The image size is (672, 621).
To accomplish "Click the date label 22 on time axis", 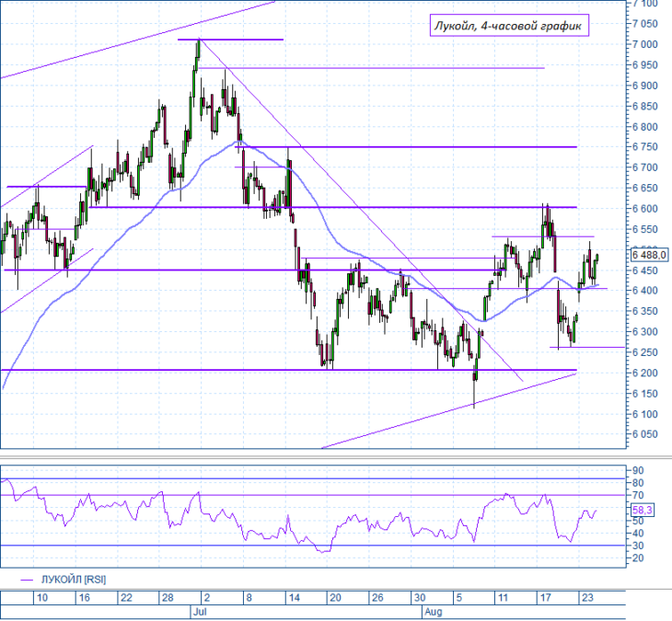I will coord(126,598).
